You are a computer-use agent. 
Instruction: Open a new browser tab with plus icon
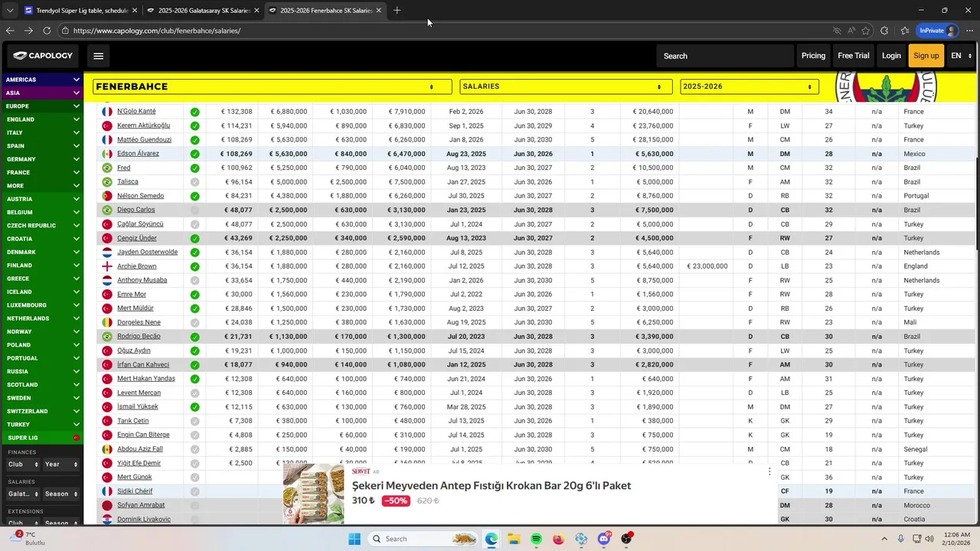click(397, 11)
